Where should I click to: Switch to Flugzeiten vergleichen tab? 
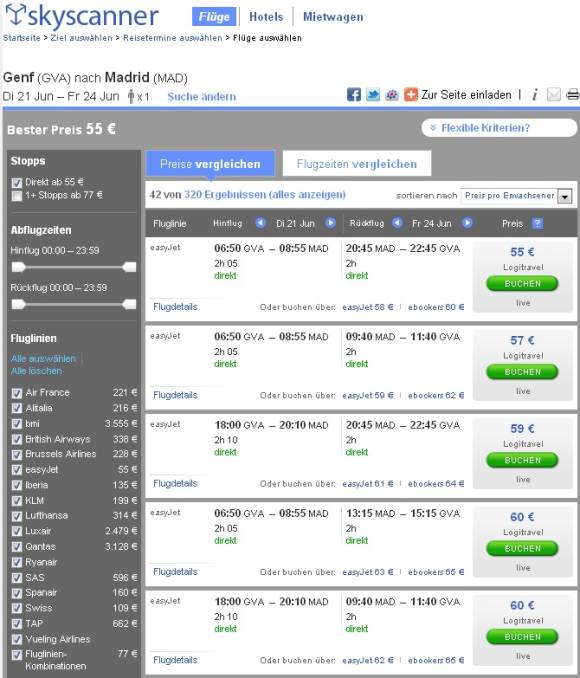[x=357, y=163]
